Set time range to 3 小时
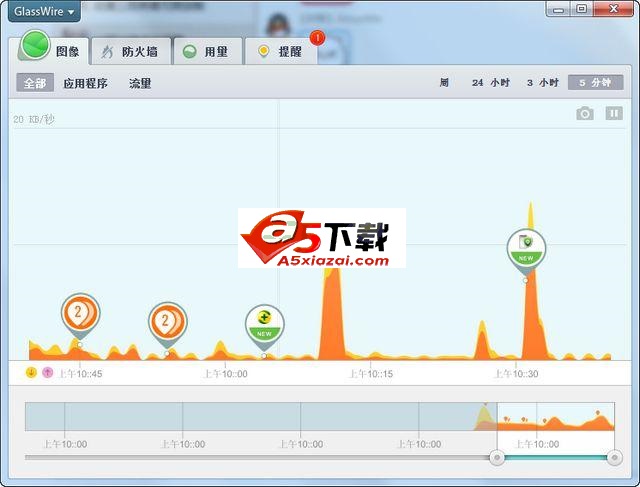 pyautogui.click(x=542, y=83)
